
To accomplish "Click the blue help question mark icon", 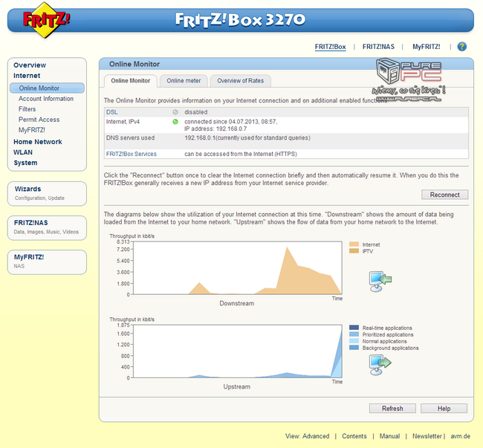I will tap(461, 47).
